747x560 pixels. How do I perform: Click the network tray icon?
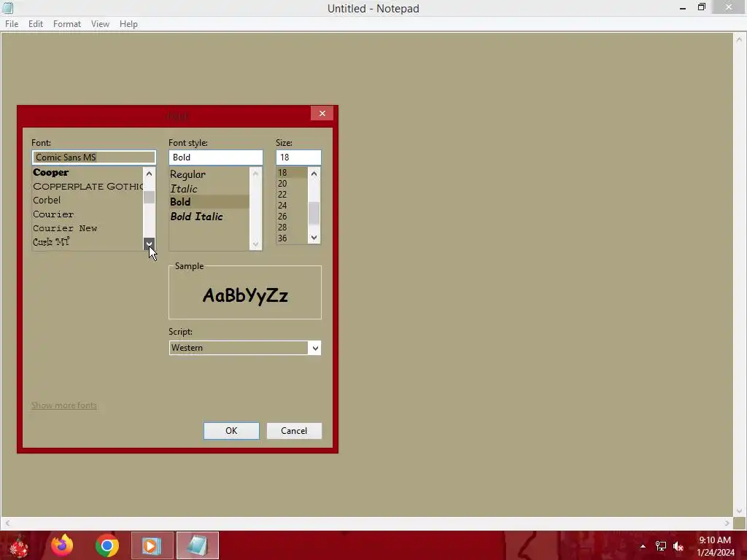(x=661, y=546)
